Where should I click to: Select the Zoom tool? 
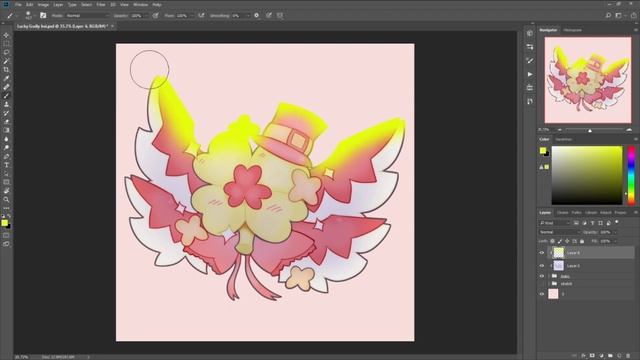point(6,200)
